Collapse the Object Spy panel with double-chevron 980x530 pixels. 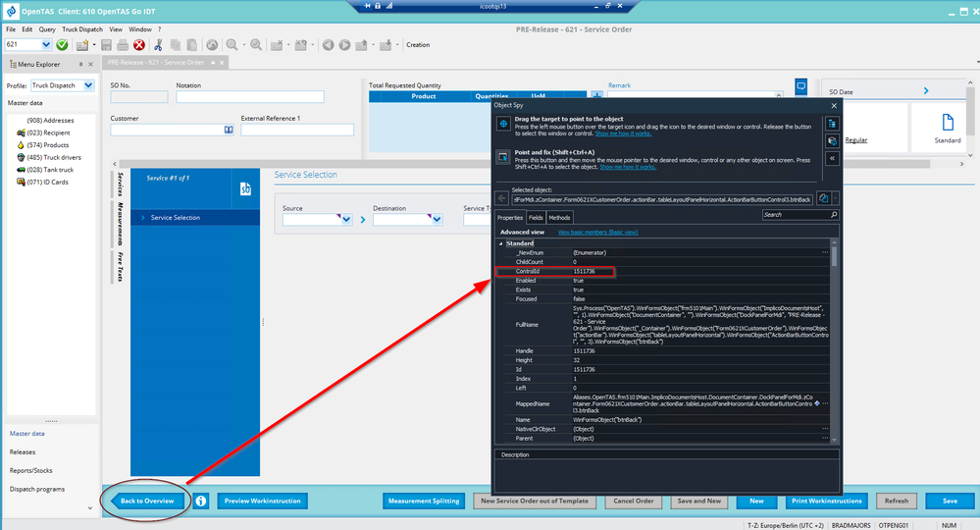[833, 157]
